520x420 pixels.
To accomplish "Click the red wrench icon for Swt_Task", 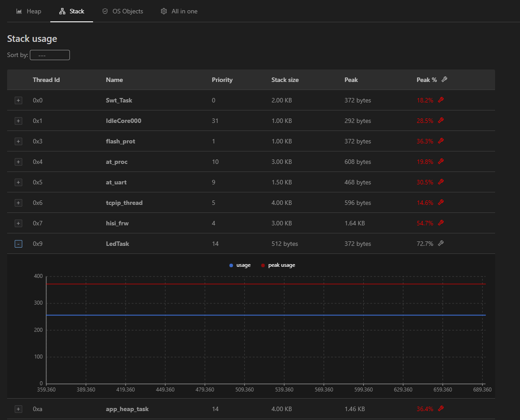I will coord(441,100).
